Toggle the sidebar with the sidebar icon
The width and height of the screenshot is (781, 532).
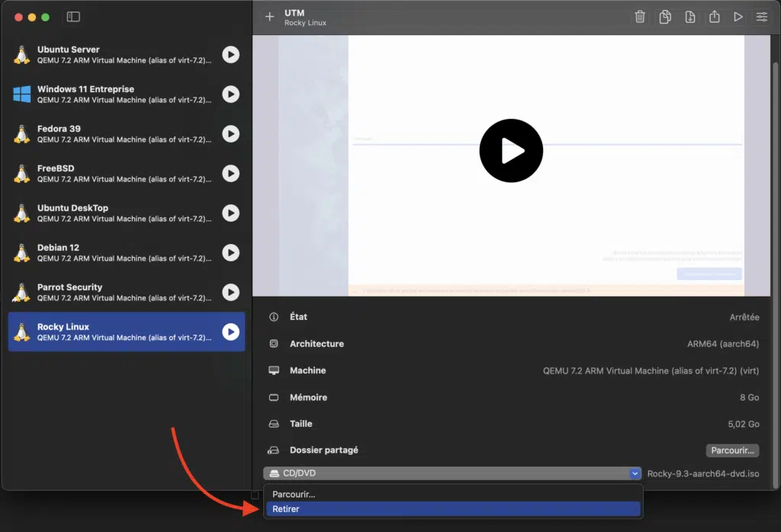(x=73, y=17)
